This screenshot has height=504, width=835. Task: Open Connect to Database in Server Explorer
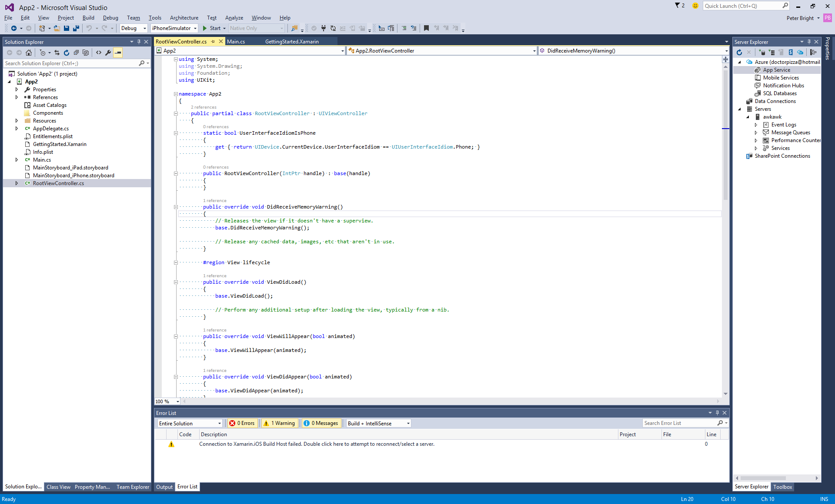click(762, 52)
